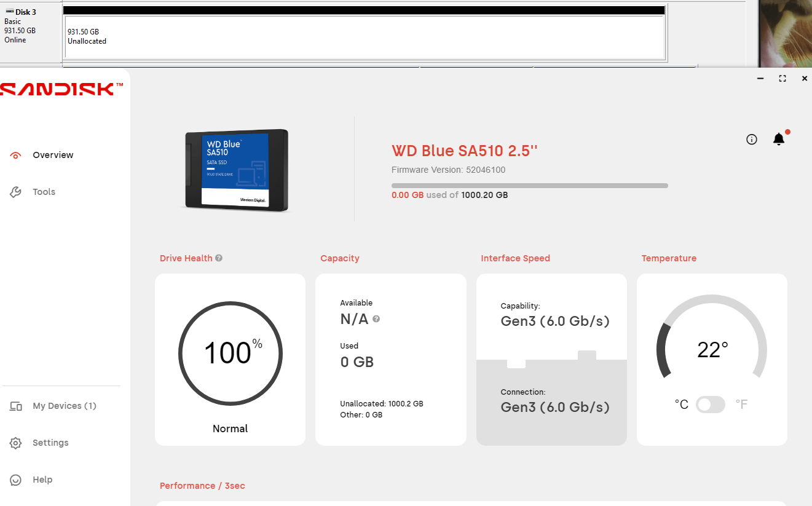Toggle temperature unit between °C and °F

tap(711, 405)
